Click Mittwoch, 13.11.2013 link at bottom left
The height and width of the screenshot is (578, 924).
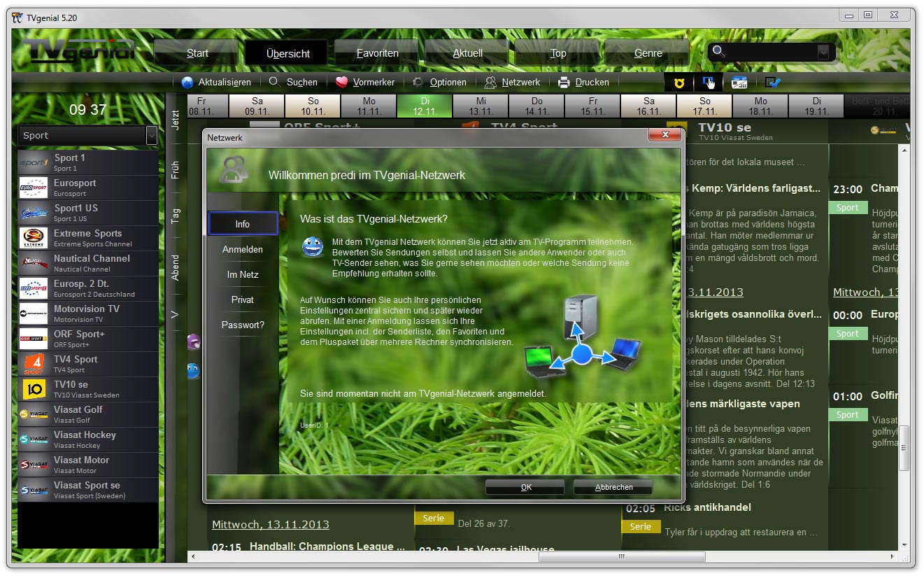click(271, 524)
